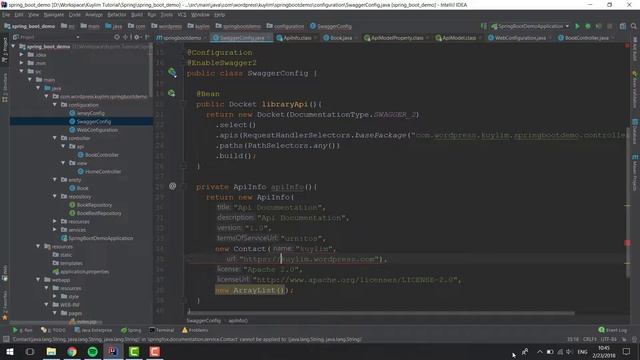The width and height of the screenshot is (640, 360).
Task: Run the SpringBootDemoApplication with green play icon
Action: (x=577, y=26)
